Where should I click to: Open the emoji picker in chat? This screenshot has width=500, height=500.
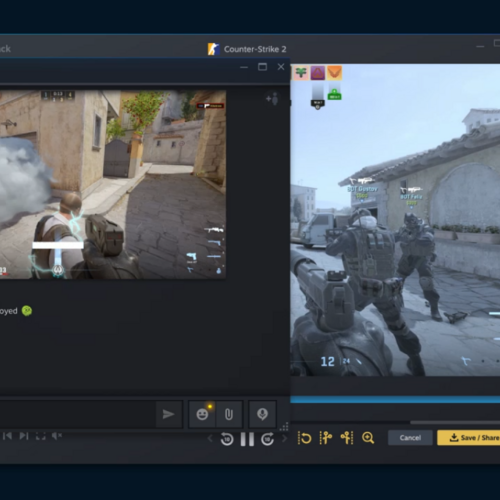[202, 414]
